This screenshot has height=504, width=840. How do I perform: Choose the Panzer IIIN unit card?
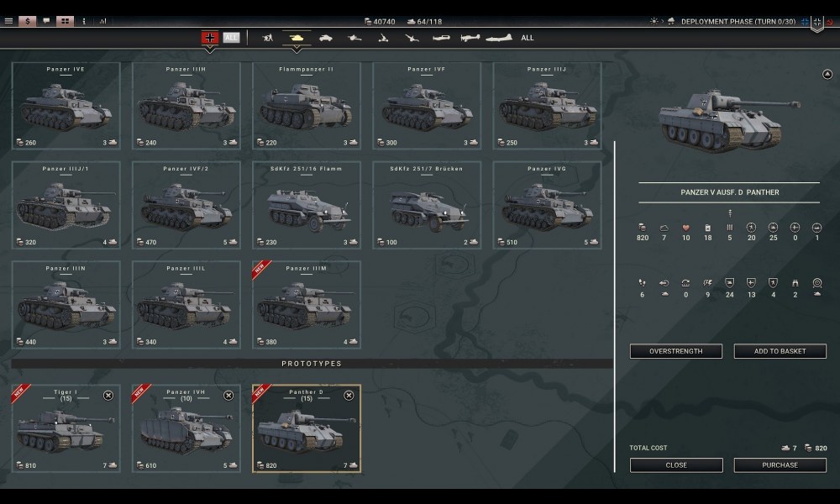(x=66, y=305)
